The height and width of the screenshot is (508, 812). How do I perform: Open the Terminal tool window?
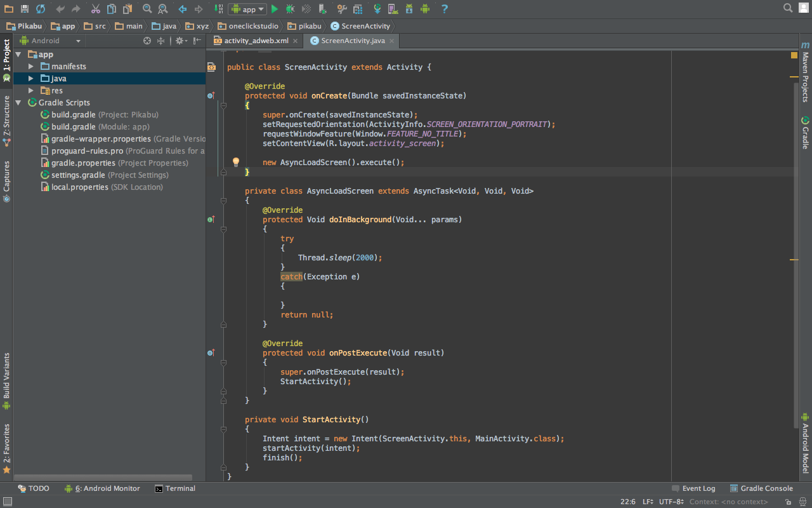(x=175, y=488)
